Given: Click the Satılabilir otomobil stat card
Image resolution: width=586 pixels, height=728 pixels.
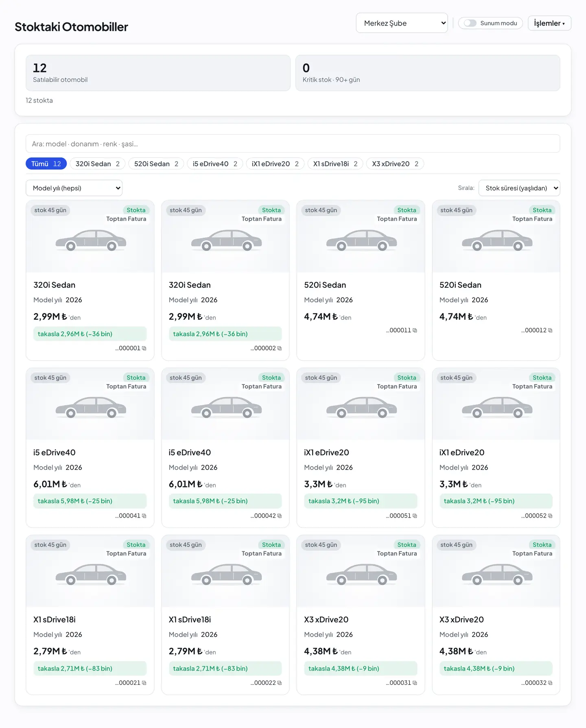Looking at the screenshot, I should pos(158,73).
